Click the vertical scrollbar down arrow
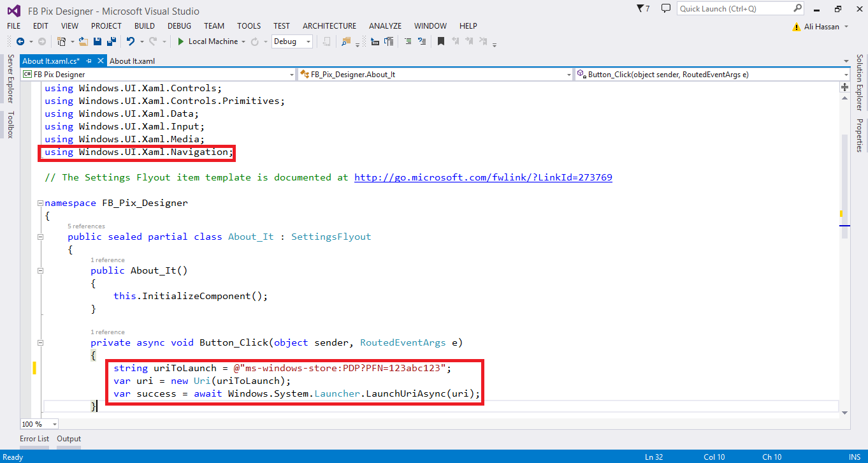 point(845,413)
